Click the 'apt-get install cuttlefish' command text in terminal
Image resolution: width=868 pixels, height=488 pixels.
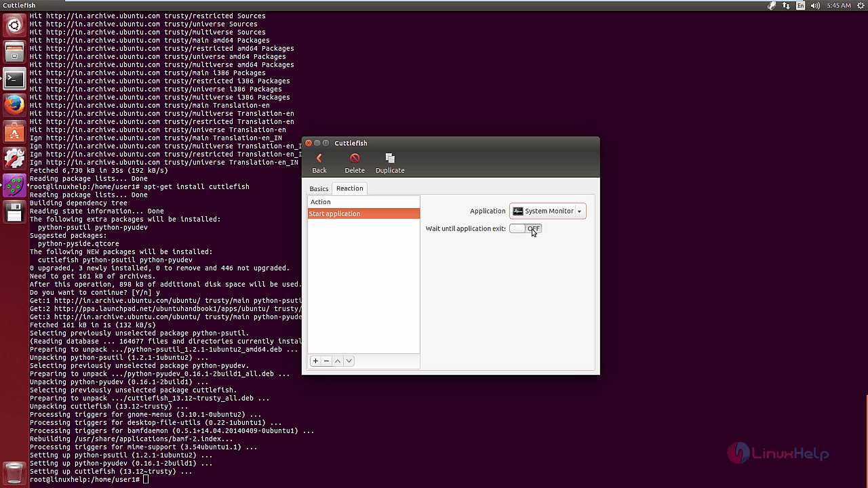(x=196, y=186)
